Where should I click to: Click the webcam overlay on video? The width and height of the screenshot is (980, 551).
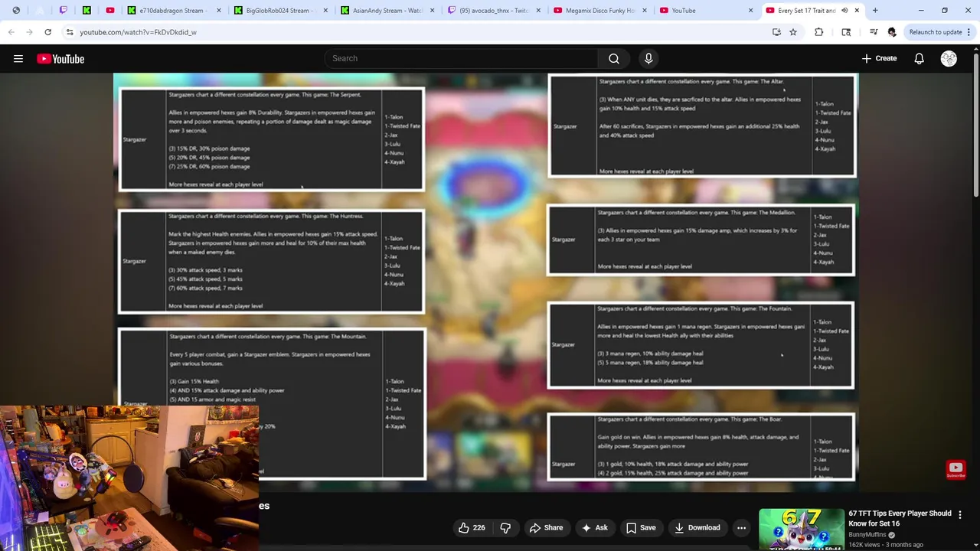coord(129,478)
